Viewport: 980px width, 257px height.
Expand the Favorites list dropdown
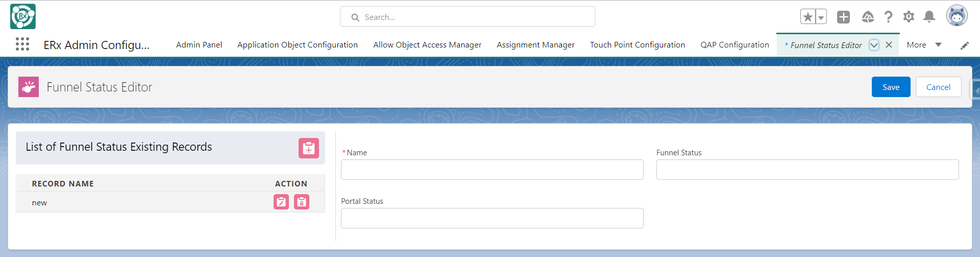click(x=821, y=17)
